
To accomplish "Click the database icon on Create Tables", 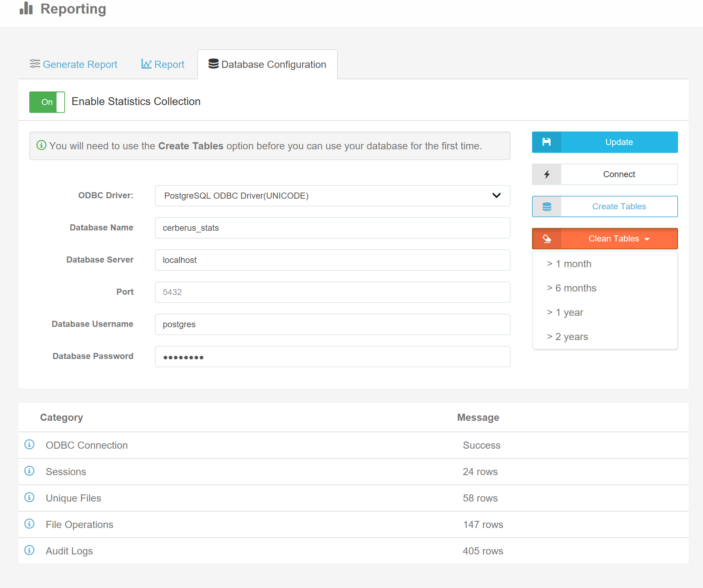I will [x=547, y=206].
